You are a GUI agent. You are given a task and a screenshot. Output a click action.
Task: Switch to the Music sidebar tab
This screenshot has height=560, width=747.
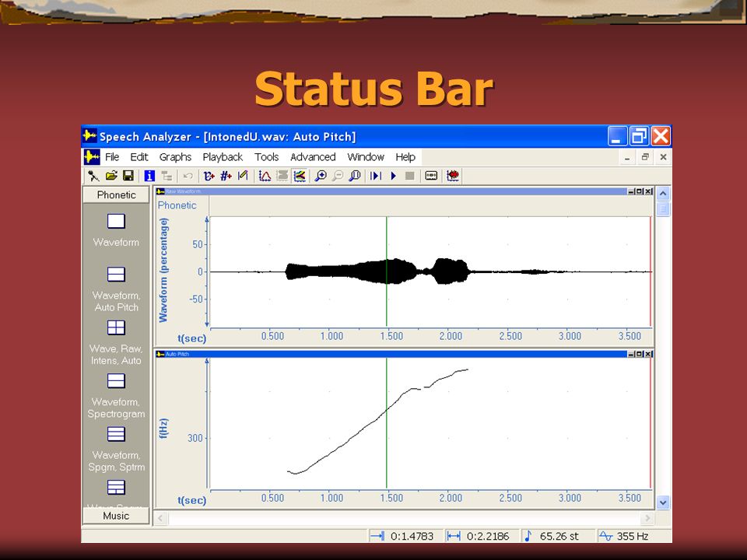[116, 516]
